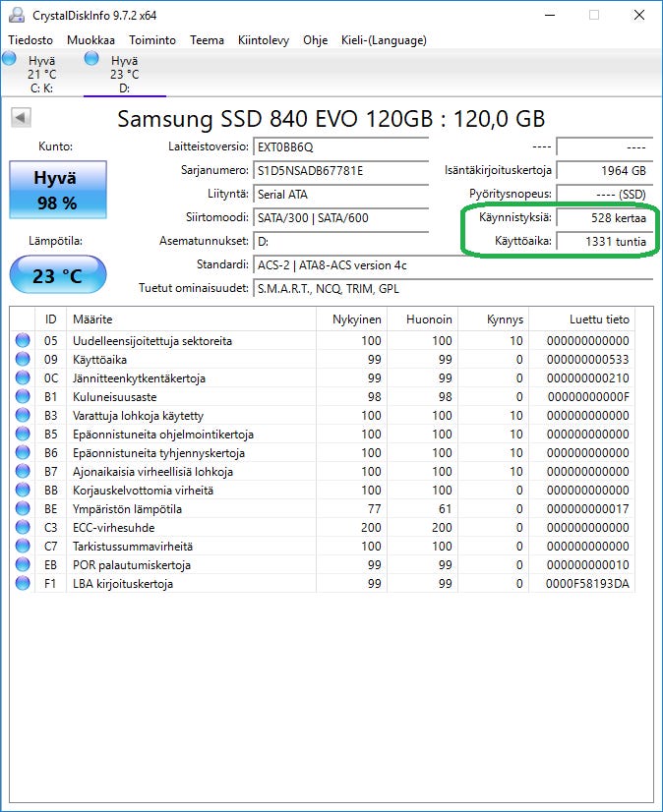Select row Epäonnistuneita ohjelmointikertoja
This screenshot has width=663, height=812.
(x=323, y=434)
